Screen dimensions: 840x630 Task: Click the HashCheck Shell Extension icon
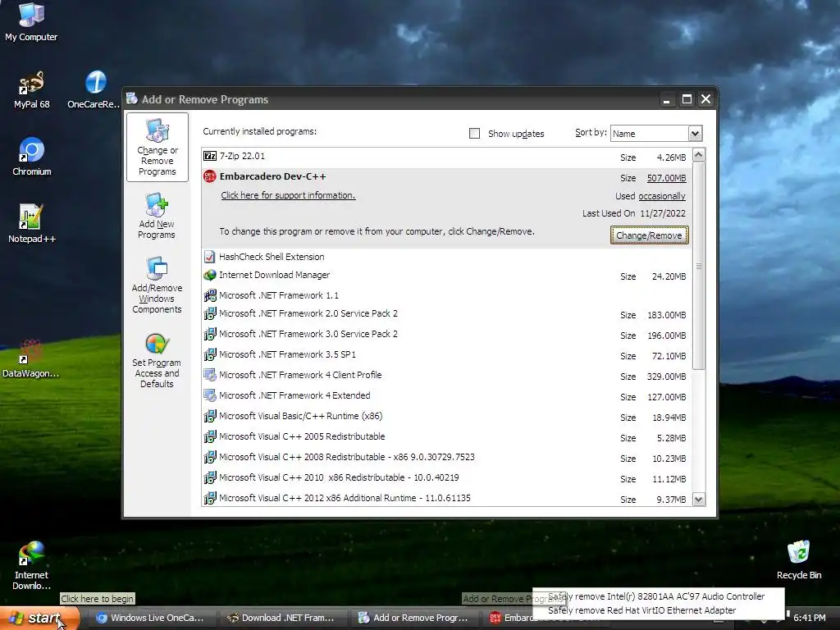coord(210,257)
